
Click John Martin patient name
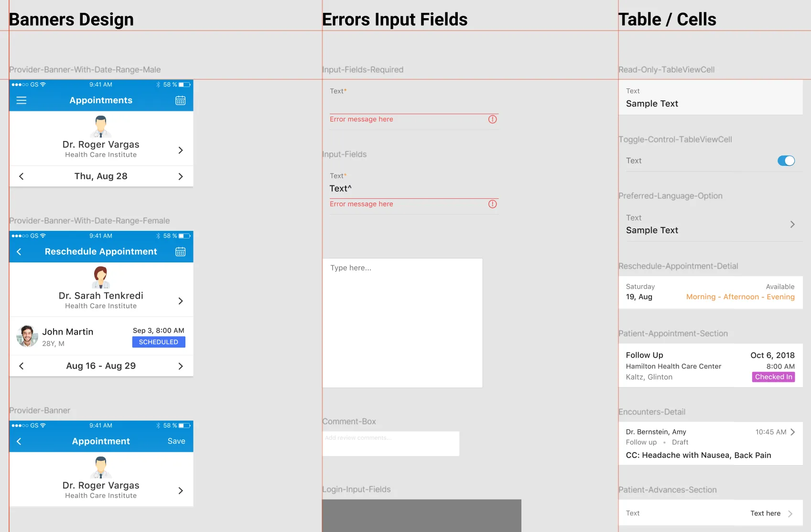coord(68,332)
